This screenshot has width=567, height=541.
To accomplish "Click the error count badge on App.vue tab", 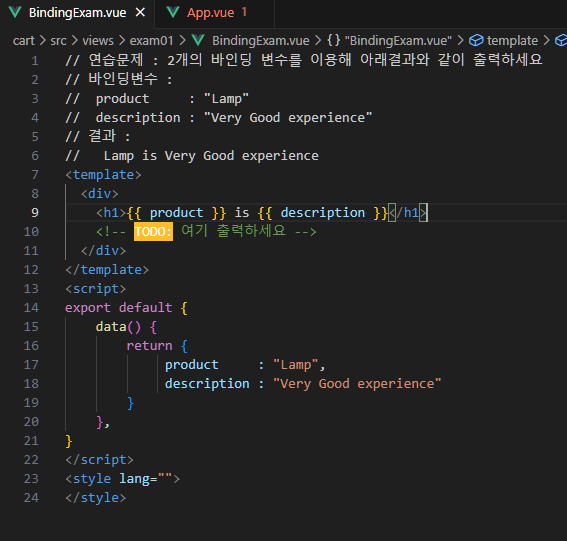I will [x=244, y=12].
